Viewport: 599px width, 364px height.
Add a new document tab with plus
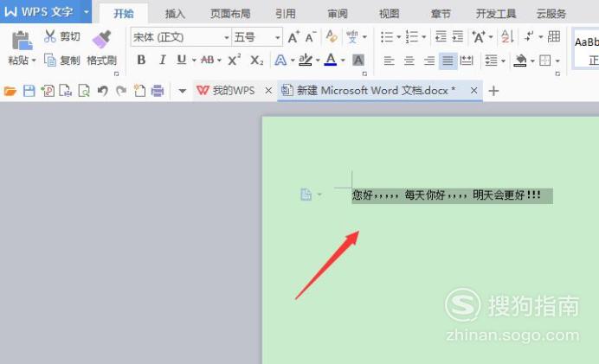click(493, 91)
